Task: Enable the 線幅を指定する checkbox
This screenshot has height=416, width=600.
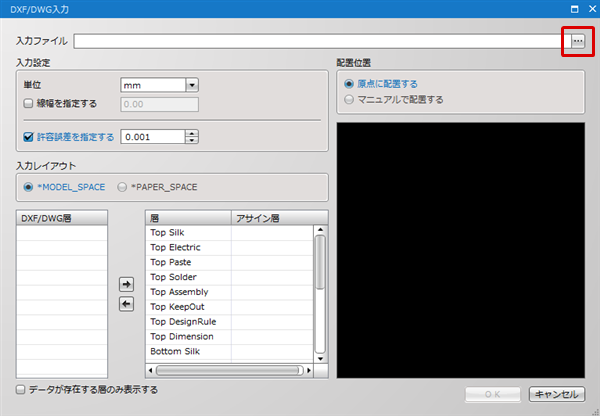Action: coord(28,103)
